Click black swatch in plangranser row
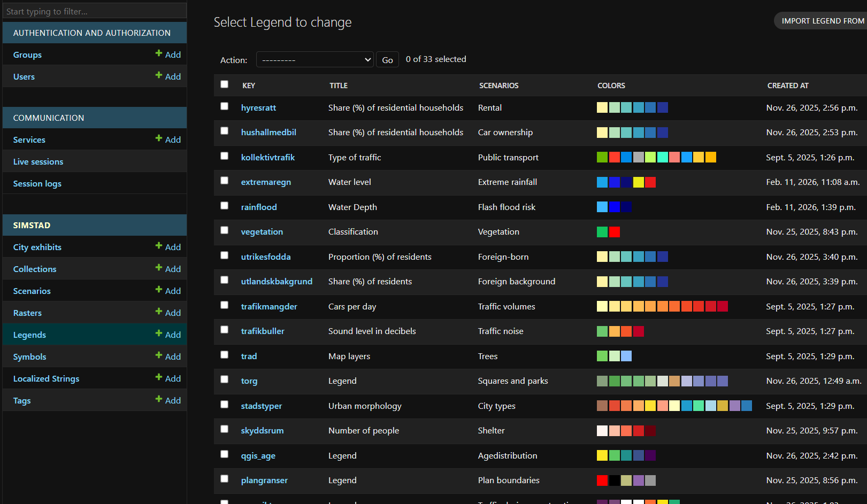The width and height of the screenshot is (867, 504). tap(615, 480)
